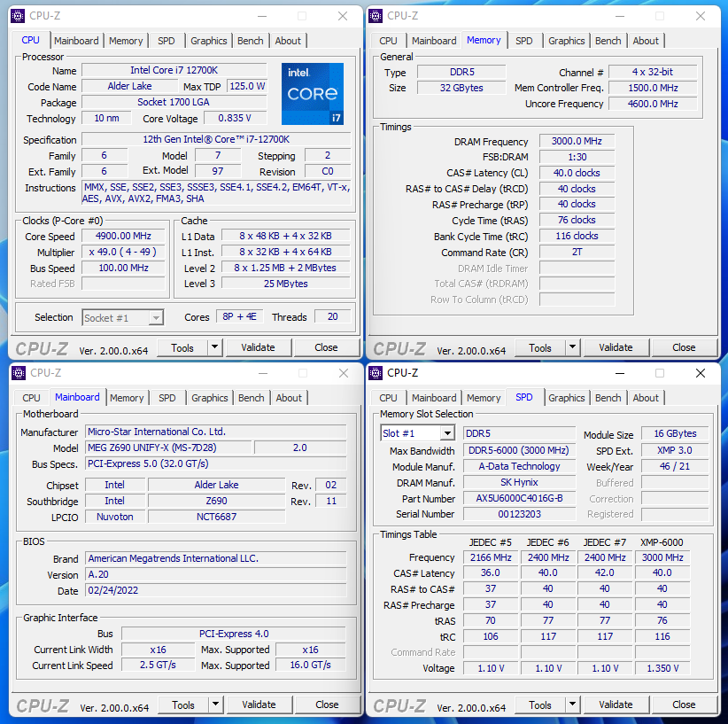
Task: Select the About tab in the CPU window
Action: click(288, 41)
